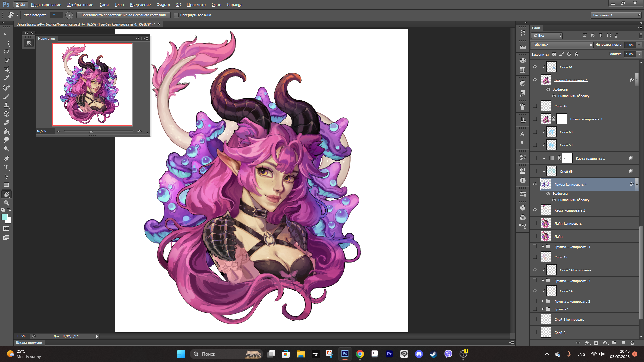Screen dimensions: 644x362
Task: Click the delete layer trash icon
Action: 632,343
